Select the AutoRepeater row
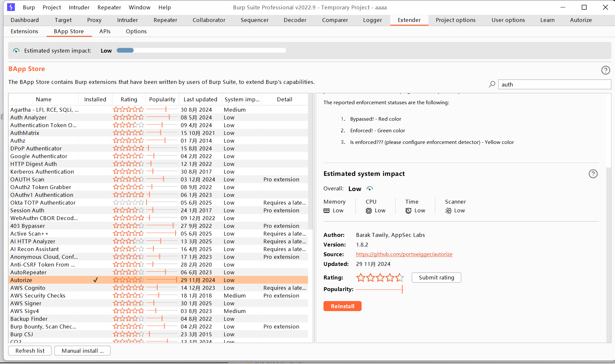615x364 pixels. [x=158, y=272]
